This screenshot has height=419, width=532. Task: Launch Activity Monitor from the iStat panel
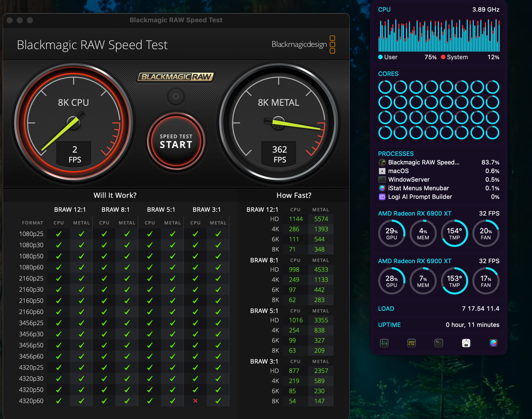[x=384, y=343]
